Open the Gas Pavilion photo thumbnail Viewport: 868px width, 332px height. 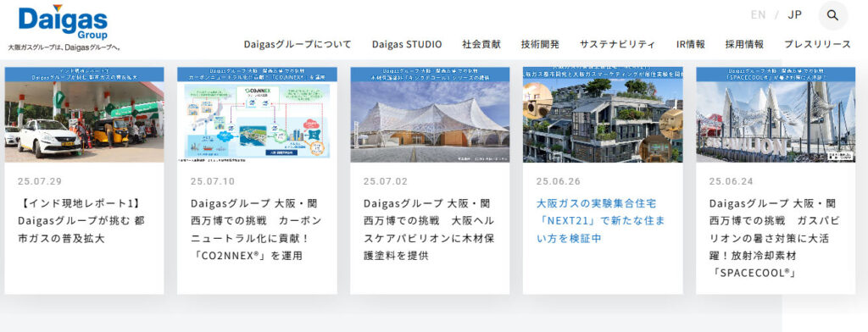tap(776, 114)
